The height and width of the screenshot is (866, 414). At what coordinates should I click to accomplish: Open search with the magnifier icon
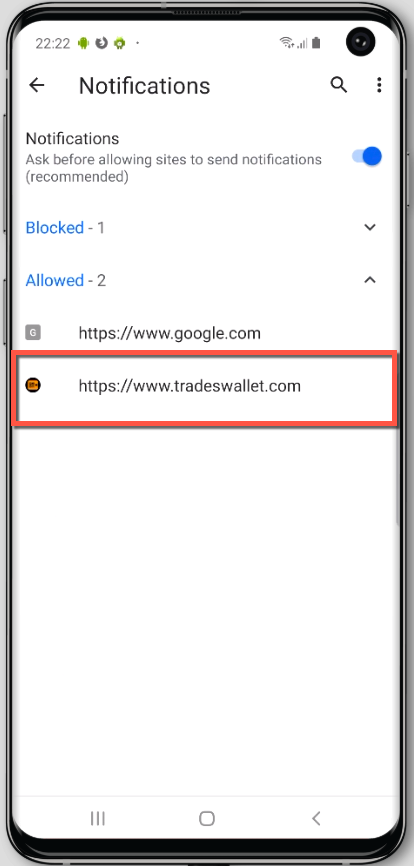[338, 85]
